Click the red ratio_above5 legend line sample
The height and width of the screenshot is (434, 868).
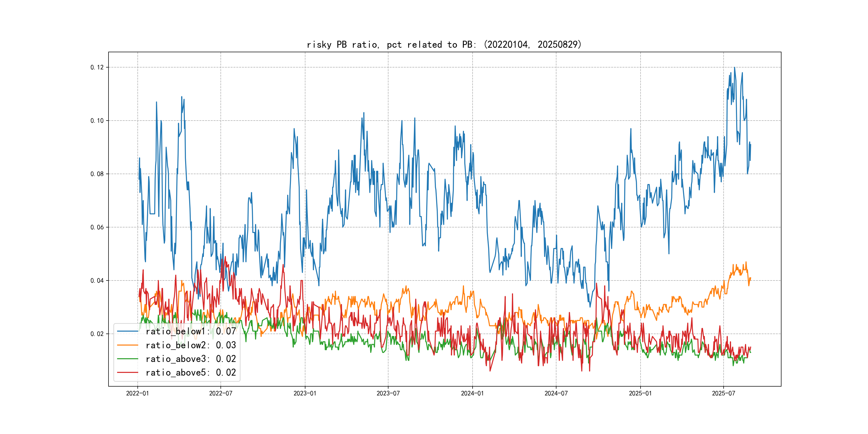[x=128, y=372]
